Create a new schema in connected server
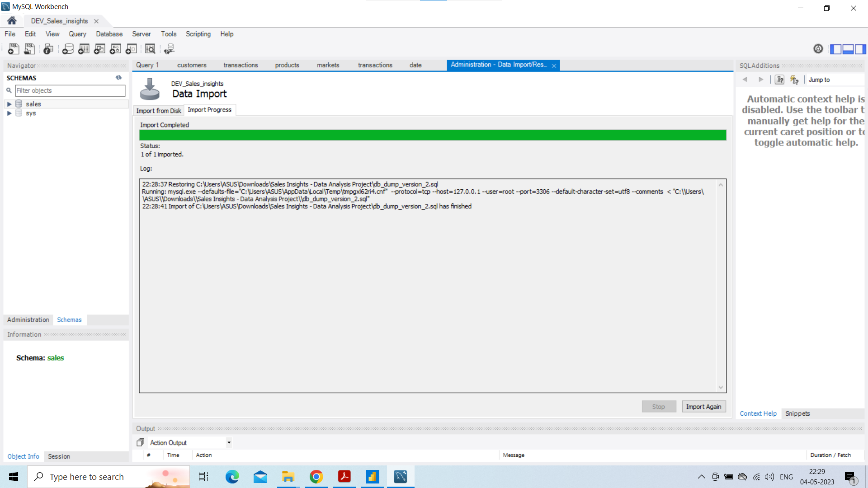 (68, 49)
